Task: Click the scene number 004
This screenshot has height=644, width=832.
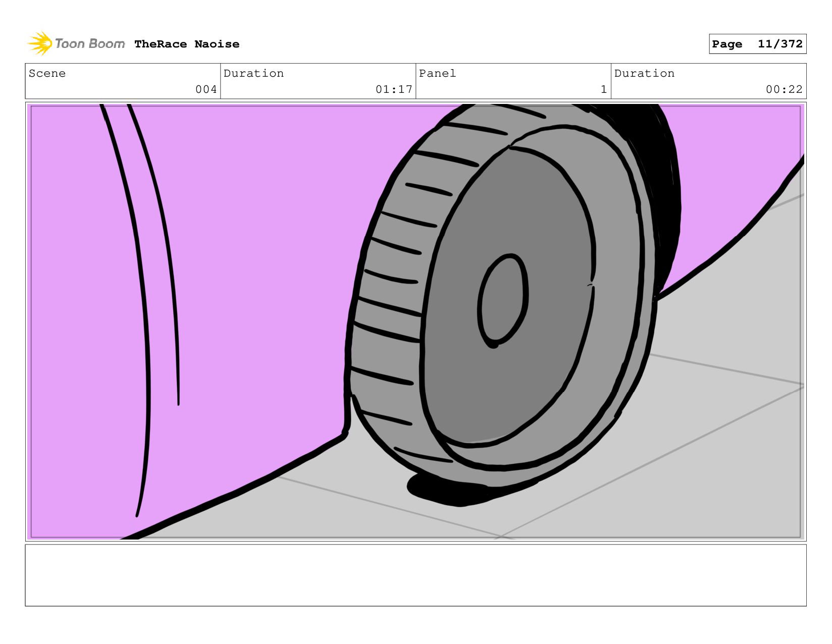Action: coord(206,89)
